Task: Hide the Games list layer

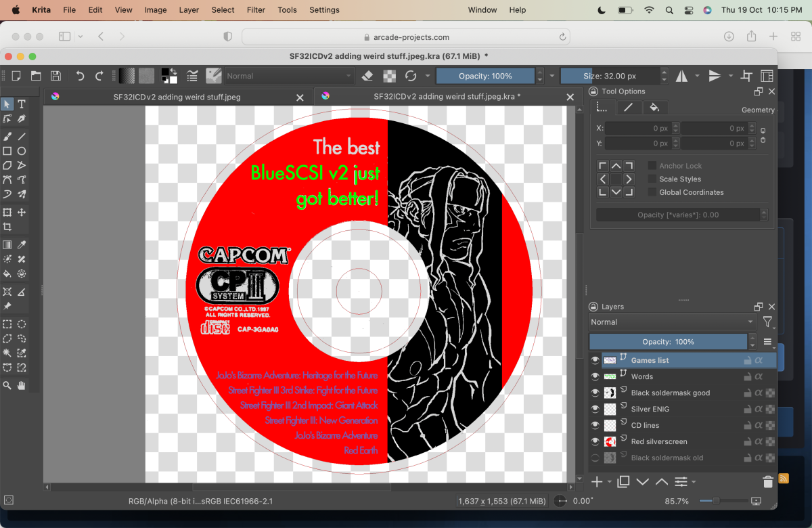Action: [x=595, y=360]
